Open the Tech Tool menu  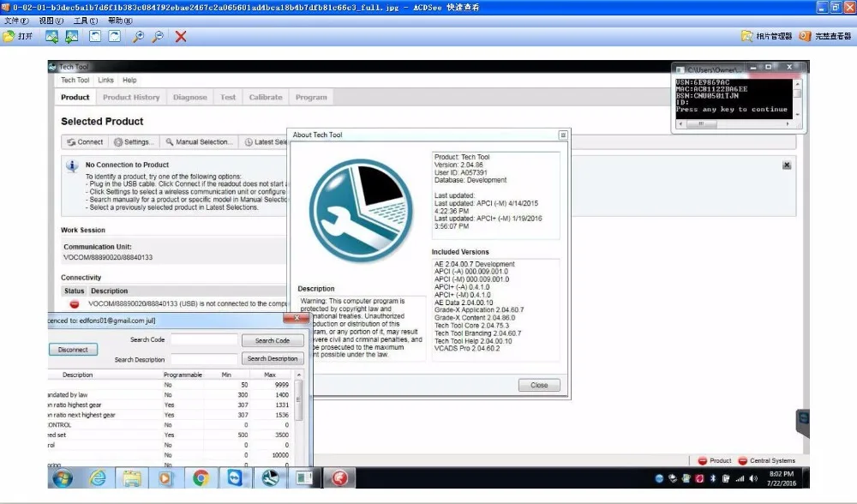(75, 80)
